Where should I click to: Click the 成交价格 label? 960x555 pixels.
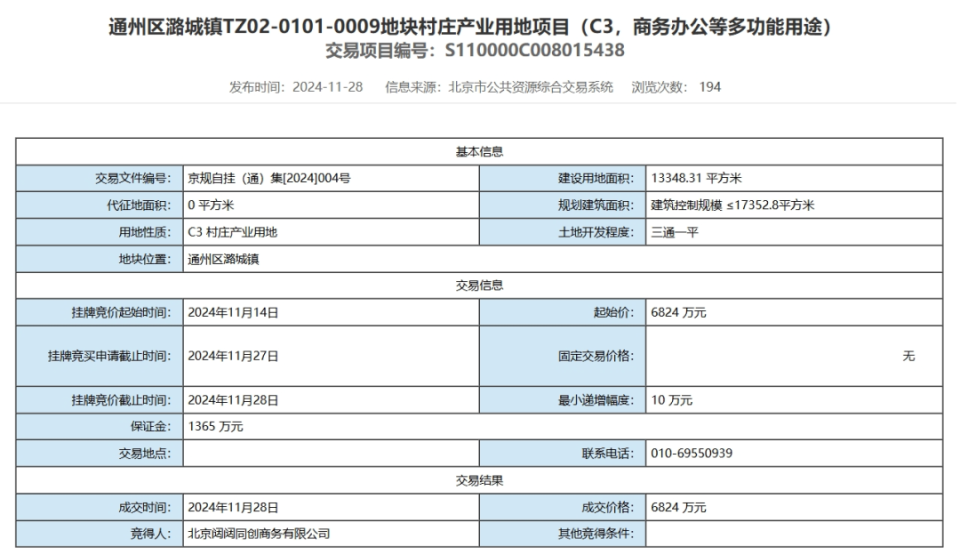[607, 507]
